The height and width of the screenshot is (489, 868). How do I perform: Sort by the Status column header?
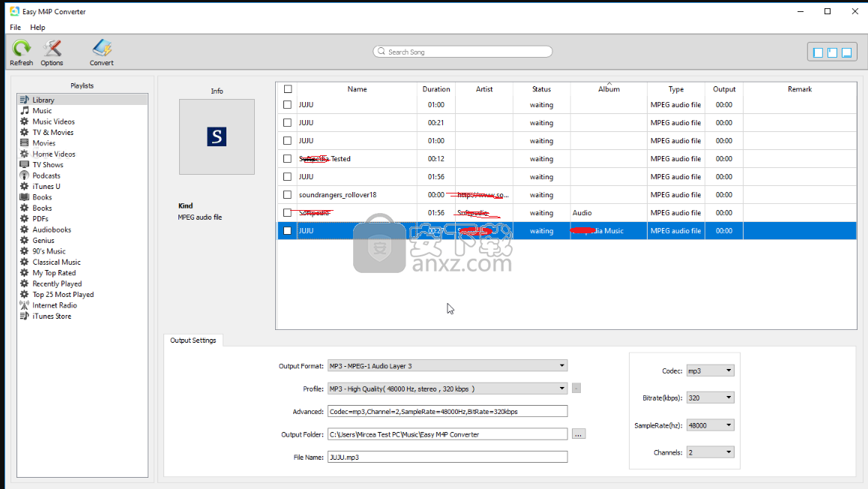[541, 89]
